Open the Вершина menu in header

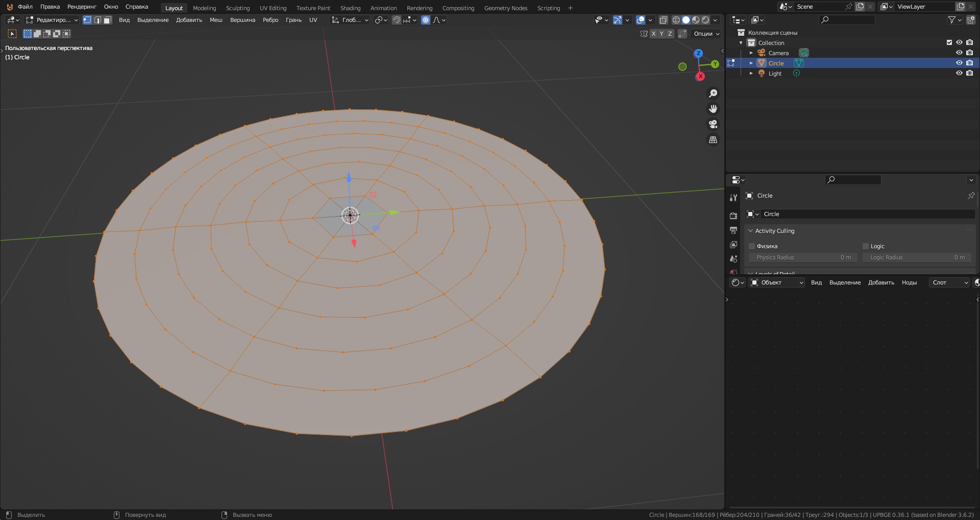(x=242, y=20)
